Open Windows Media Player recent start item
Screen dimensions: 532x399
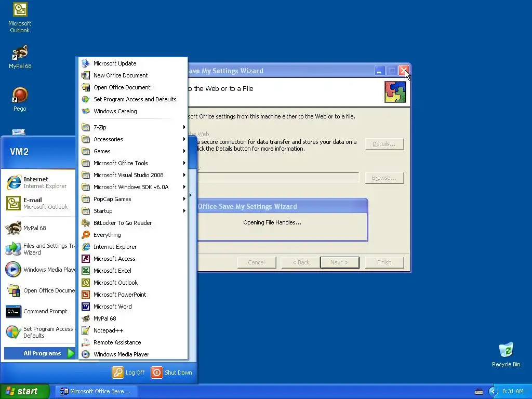[x=39, y=270]
